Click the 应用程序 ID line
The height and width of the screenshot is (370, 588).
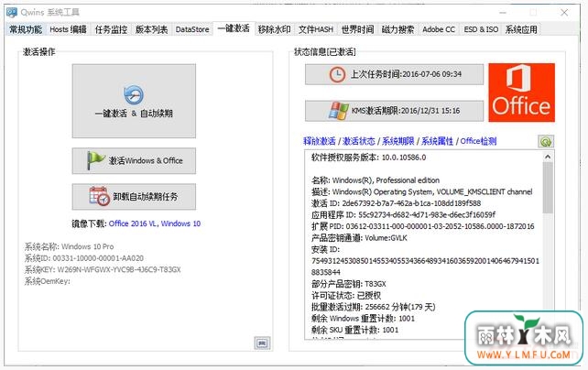[x=403, y=215]
